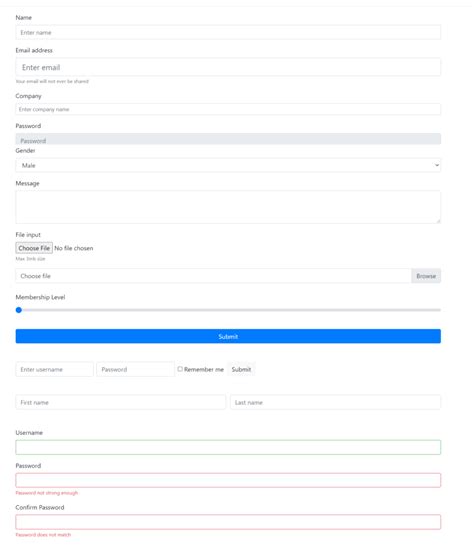Viewport: 474px width, 545px height.
Task: Click the Choose File button
Action: point(34,248)
